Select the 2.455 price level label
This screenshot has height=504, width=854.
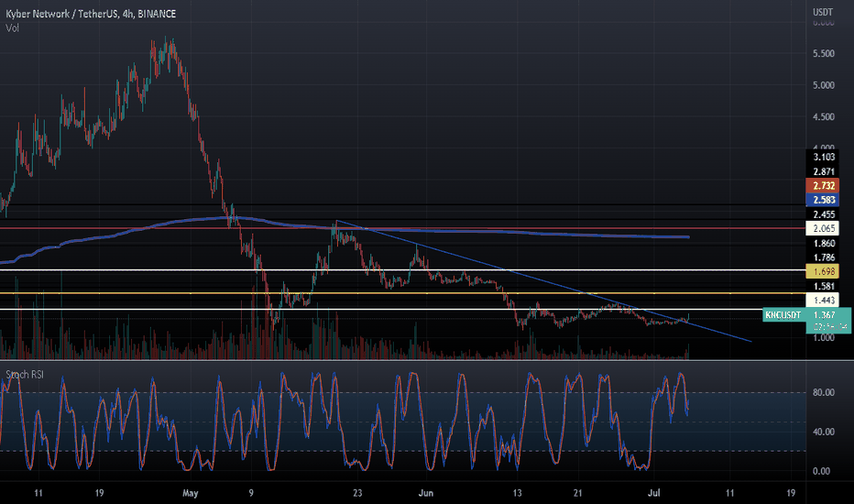[823, 214]
